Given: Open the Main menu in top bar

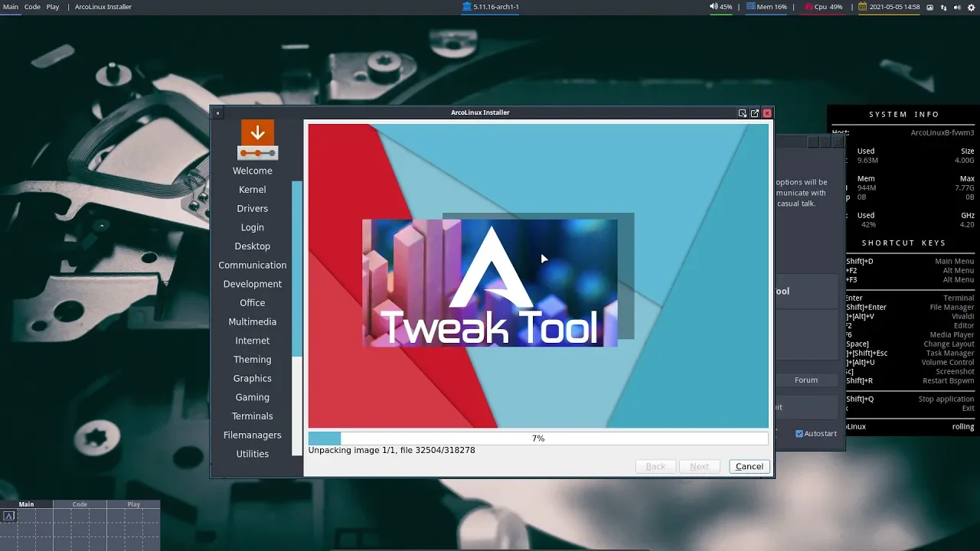Looking at the screenshot, I should (x=11, y=7).
